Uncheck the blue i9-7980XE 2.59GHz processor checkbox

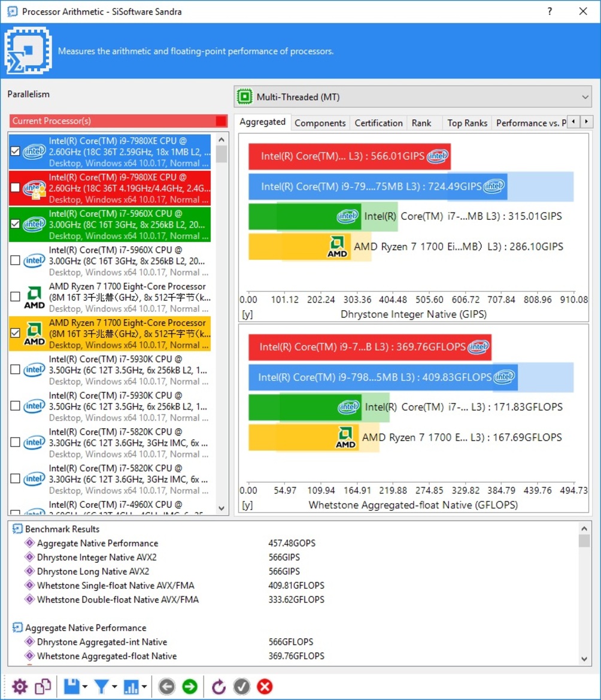(x=15, y=151)
